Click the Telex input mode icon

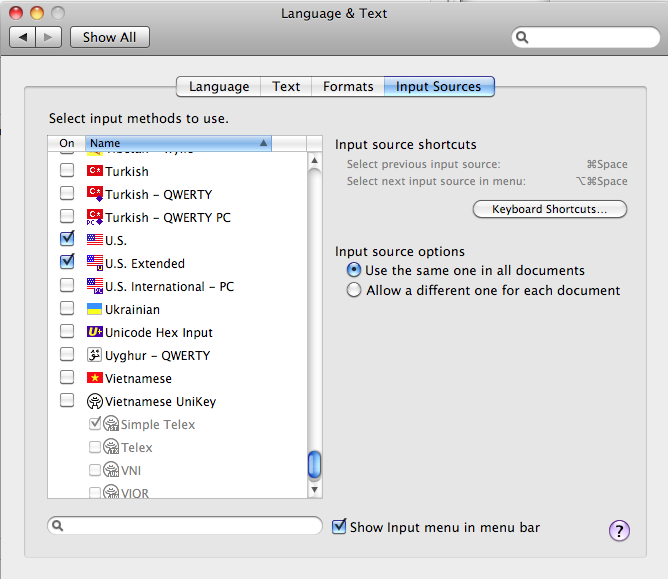[111, 447]
